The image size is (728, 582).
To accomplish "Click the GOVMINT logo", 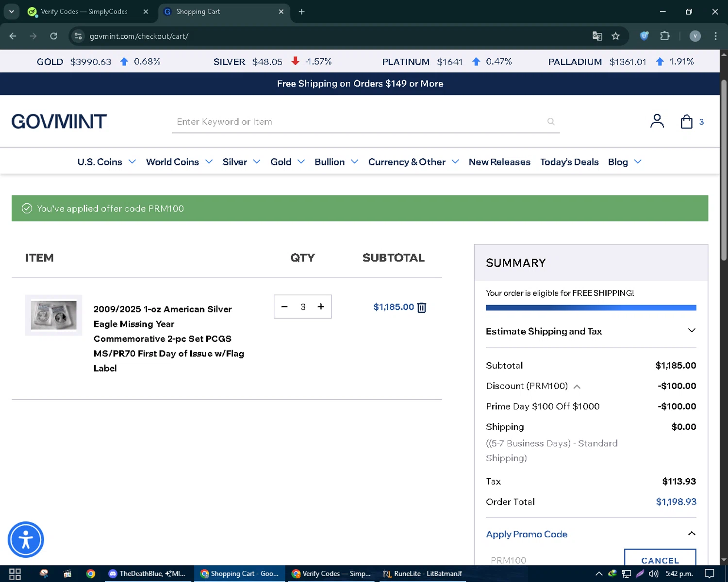I will [59, 121].
